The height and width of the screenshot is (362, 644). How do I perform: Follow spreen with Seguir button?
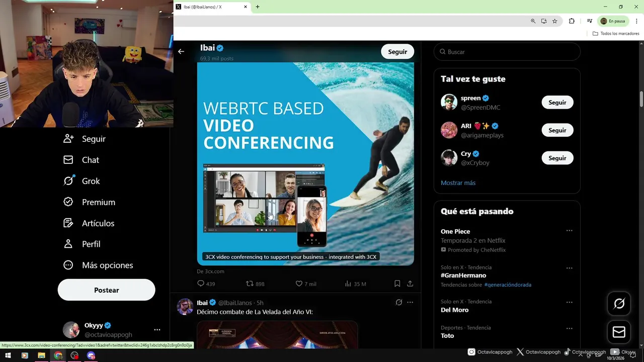pos(557,103)
